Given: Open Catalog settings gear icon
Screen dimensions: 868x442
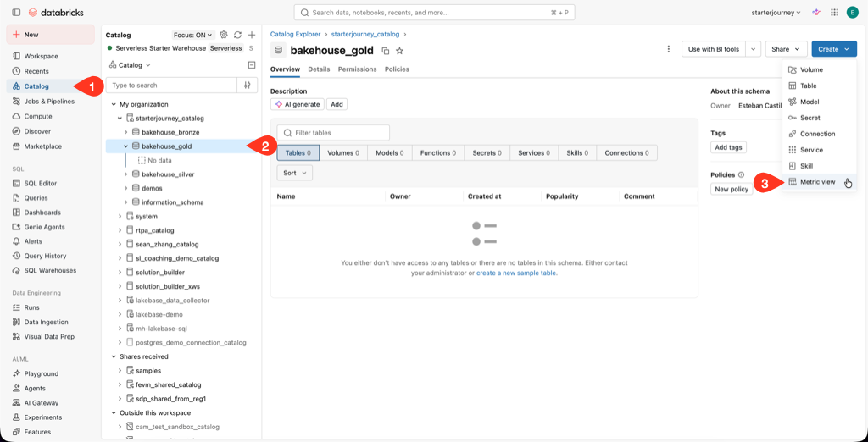Looking at the screenshot, I should click(x=224, y=35).
